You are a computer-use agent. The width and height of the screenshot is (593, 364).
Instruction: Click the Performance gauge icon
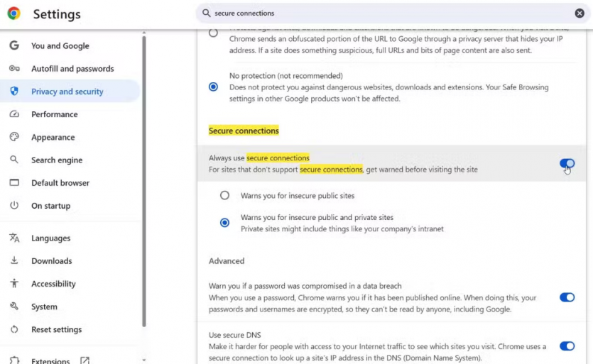coord(14,114)
